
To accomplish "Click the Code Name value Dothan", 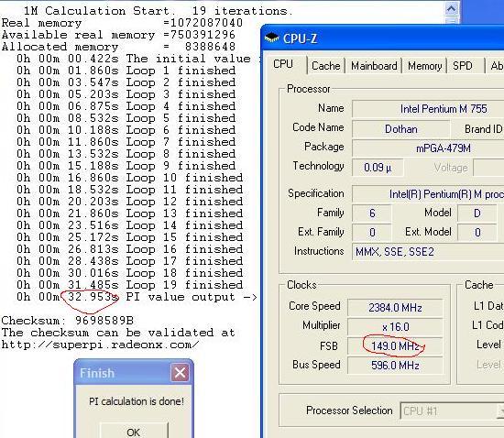I will coord(401,129).
